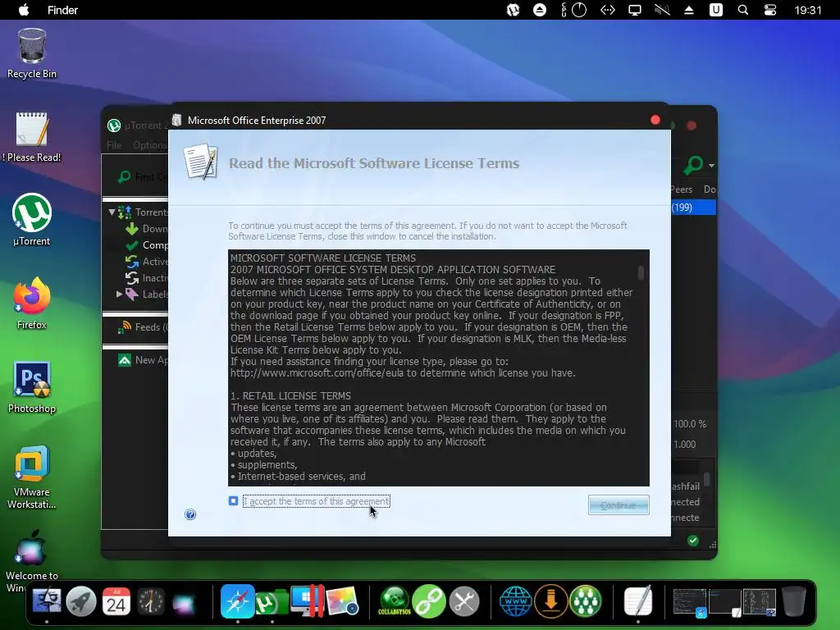Open Launchpad rocket in the dock
This screenshot has height=630, width=840.
coord(81,601)
